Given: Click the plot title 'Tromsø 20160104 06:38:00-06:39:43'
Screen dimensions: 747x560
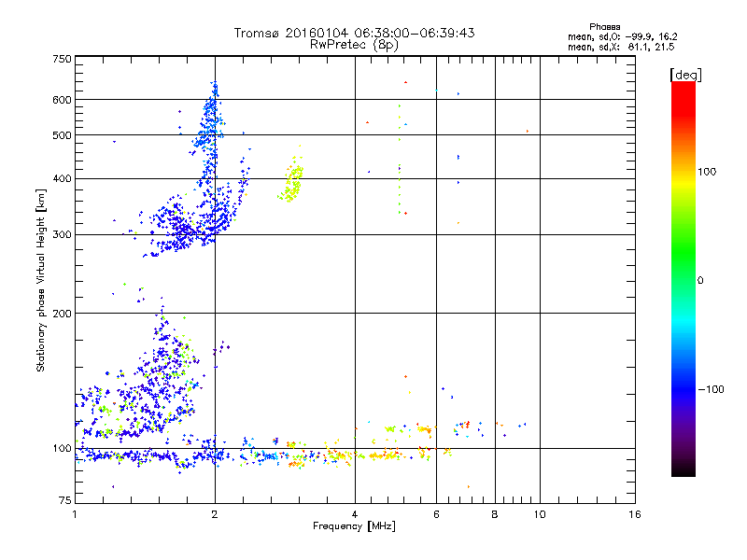Looking at the screenshot, I should [x=354, y=33].
